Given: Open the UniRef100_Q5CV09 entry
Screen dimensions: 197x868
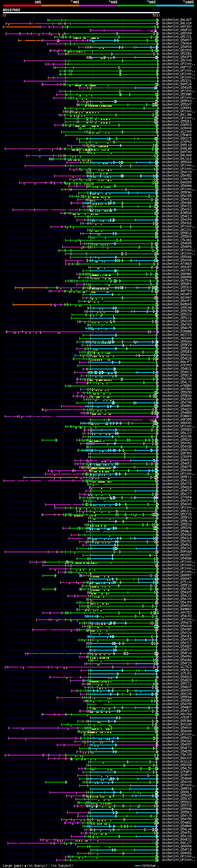Looking at the screenshot, I should 177,60.
